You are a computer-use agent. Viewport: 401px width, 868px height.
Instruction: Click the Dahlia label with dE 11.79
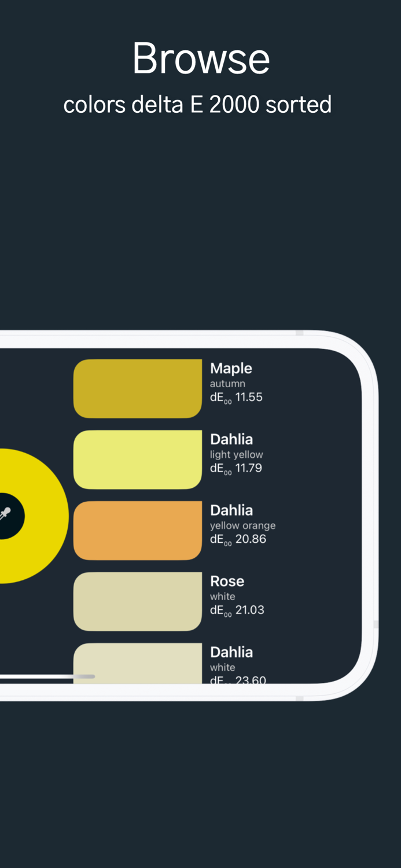231,439
